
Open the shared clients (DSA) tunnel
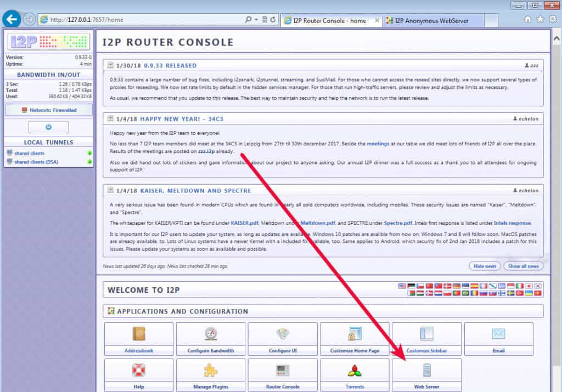(x=36, y=162)
